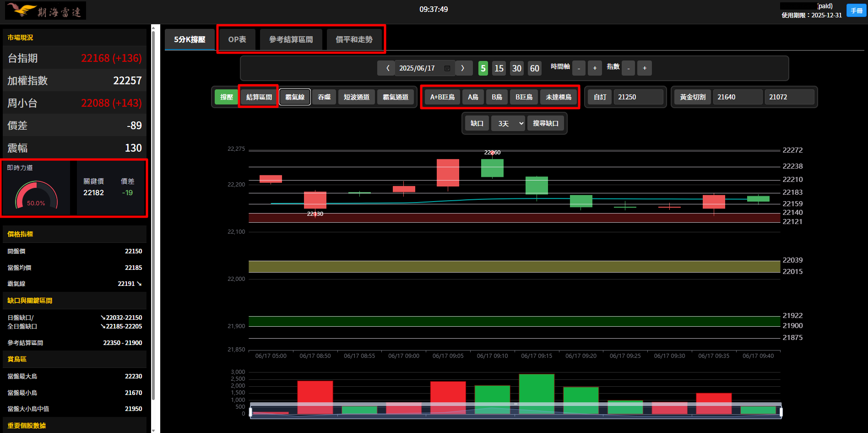Open the 價平和走勢 tab

click(x=354, y=39)
